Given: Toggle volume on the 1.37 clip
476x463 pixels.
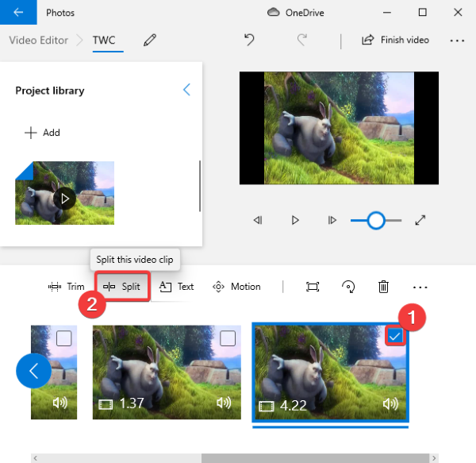Looking at the screenshot, I should click(x=224, y=403).
